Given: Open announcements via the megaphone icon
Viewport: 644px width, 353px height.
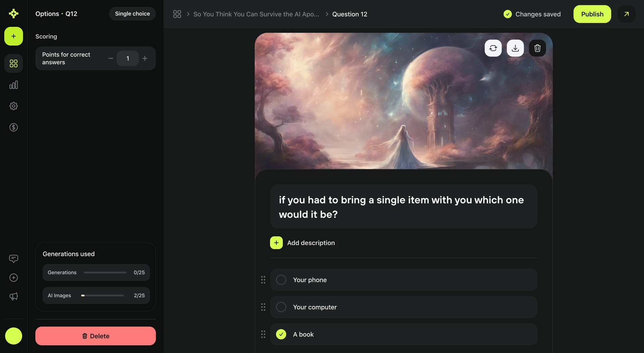Looking at the screenshot, I should [13, 296].
